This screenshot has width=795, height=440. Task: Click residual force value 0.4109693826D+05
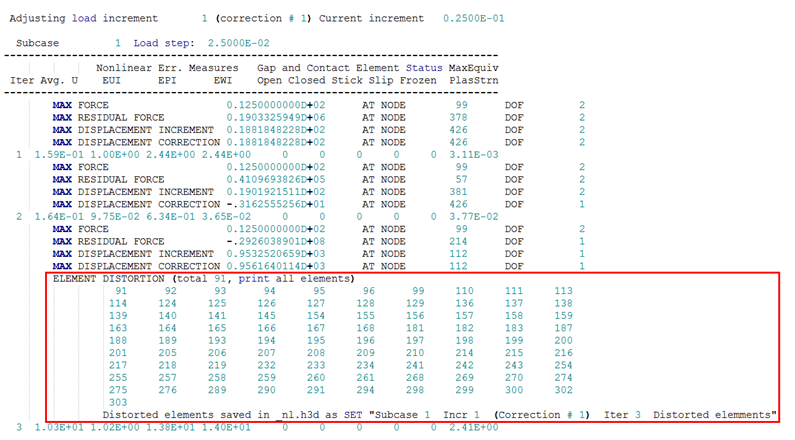pyautogui.click(x=276, y=179)
